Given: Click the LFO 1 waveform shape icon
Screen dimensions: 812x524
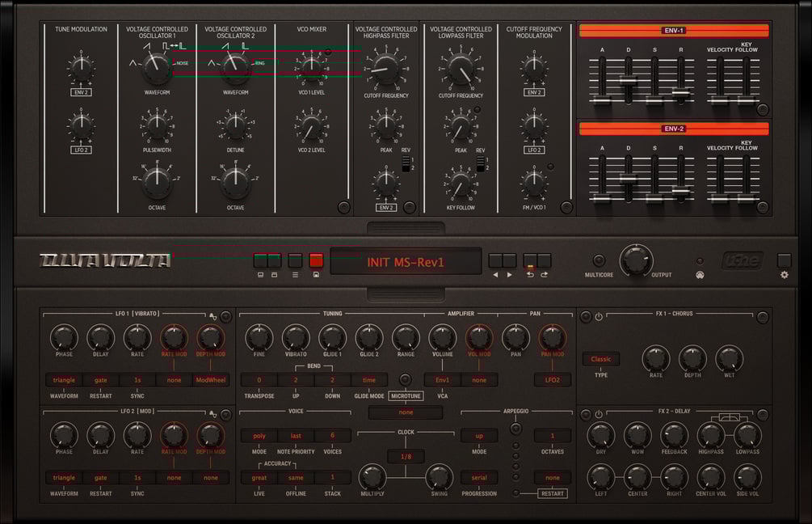Looking at the screenshot, I should click(212, 315).
